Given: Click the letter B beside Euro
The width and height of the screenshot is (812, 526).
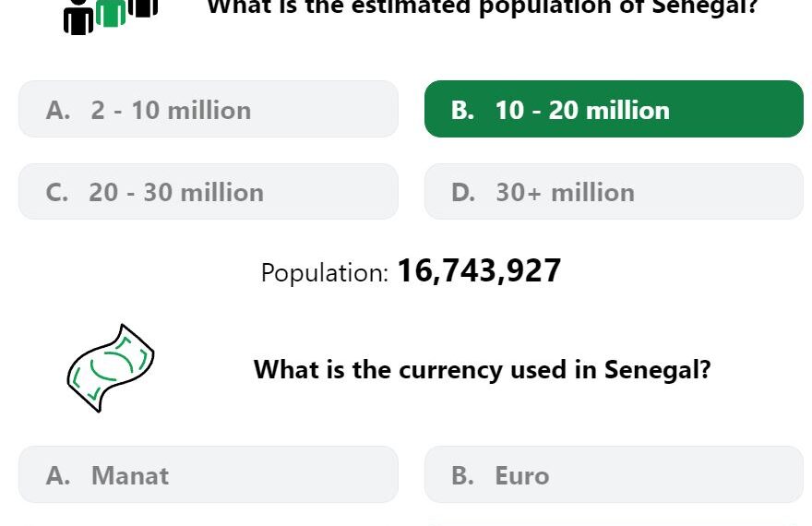Looking at the screenshot, I should (462, 476).
